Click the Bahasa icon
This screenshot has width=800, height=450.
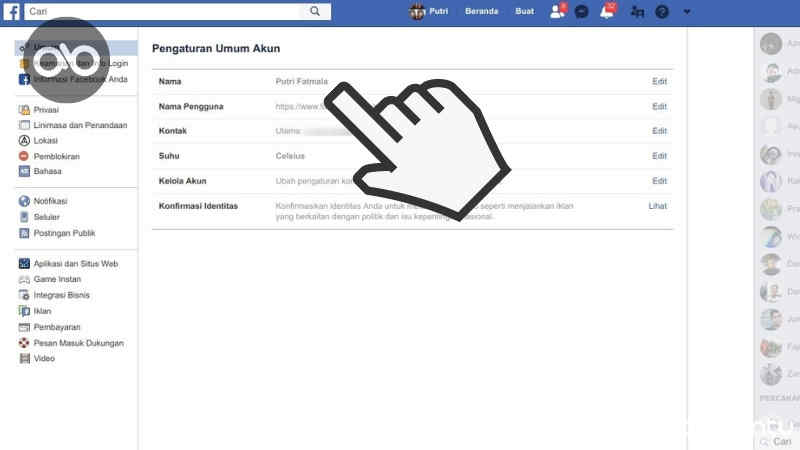click(x=24, y=171)
